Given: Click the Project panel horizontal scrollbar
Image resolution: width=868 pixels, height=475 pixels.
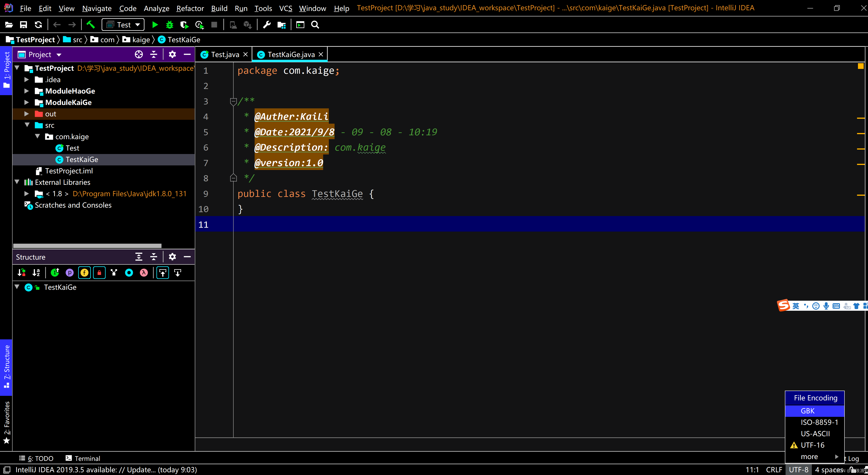Looking at the screenshot, I should point(87,246).
